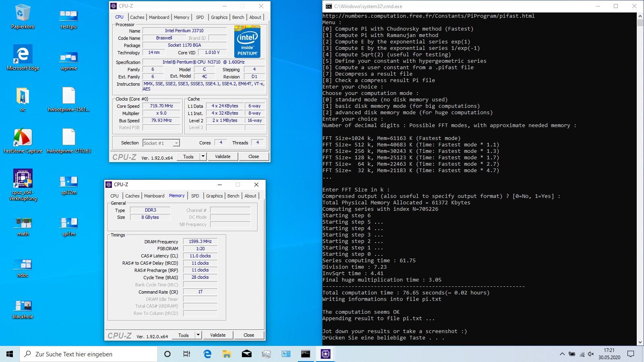Open File Explorer from the taskbar
The image size is (644, 362).
click(227, 354)
